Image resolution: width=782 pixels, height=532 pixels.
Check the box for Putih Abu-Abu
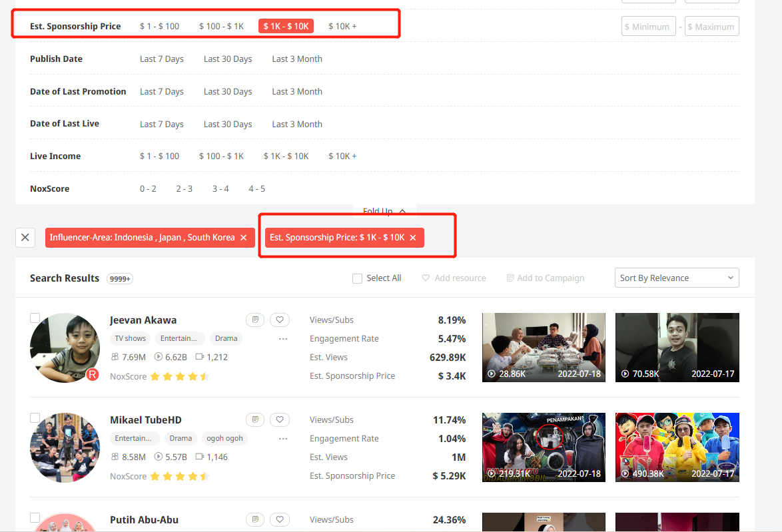click(35, 517)
